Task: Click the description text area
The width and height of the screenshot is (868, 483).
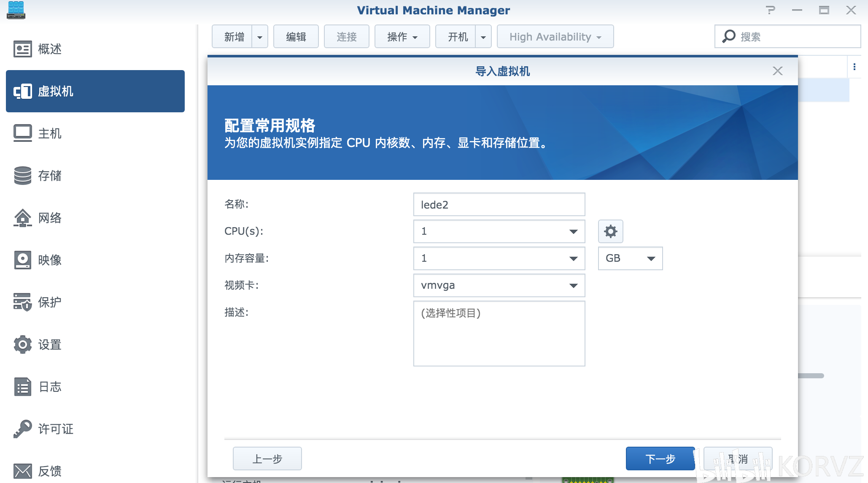Action: (x=499, y=334)
